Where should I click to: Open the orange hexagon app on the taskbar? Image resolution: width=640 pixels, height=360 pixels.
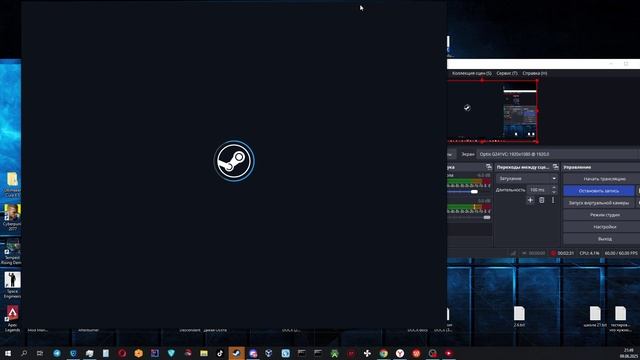[138, 353]
